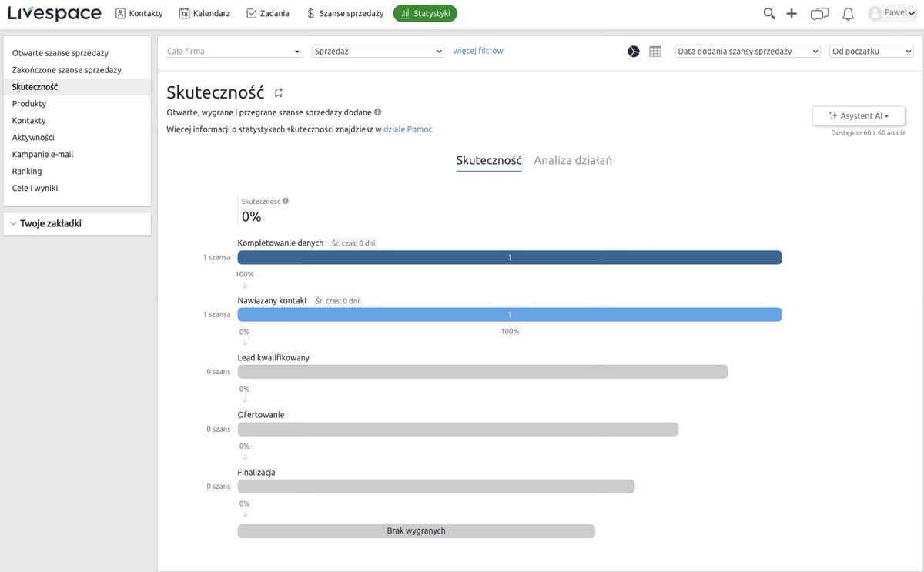Screen dimensions: 924x572
Task: Click the Ofertowanie grey bar
Action: tap(458, 430)
